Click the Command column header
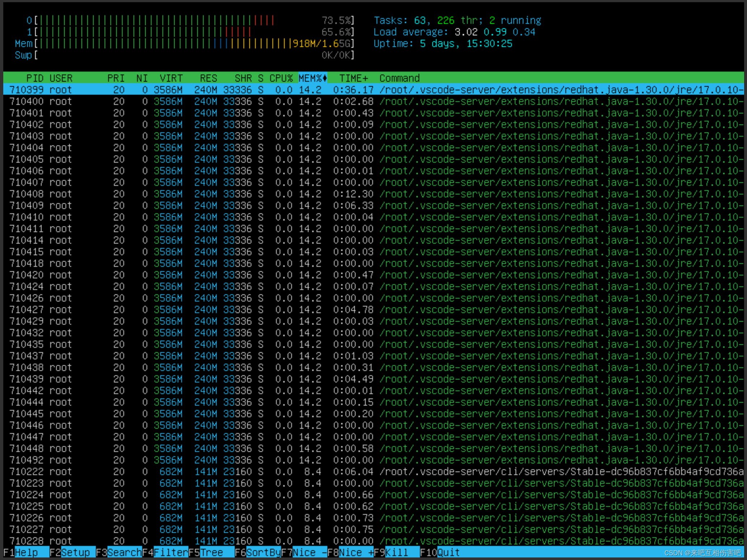This screenshot has height=560, width=747. (x=399, y=78)
